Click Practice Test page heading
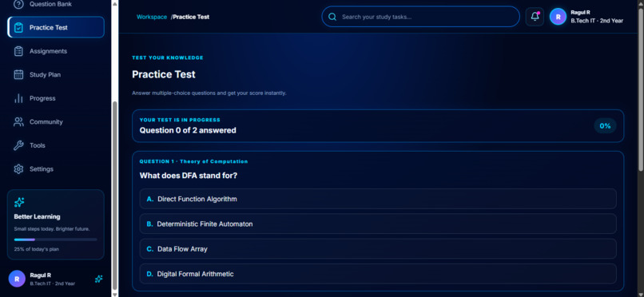The width and height of the screenshot is (644, 297). pyautogui.click(x=164, y=75)
